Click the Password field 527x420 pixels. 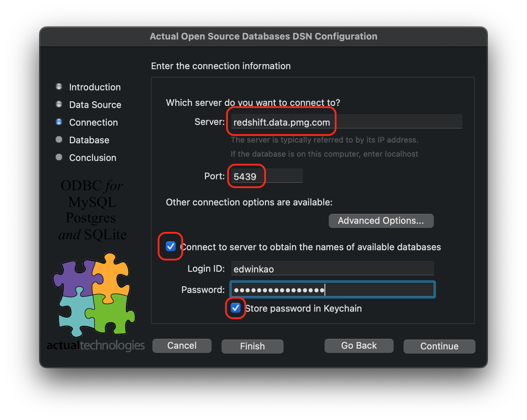click(333, 289)
